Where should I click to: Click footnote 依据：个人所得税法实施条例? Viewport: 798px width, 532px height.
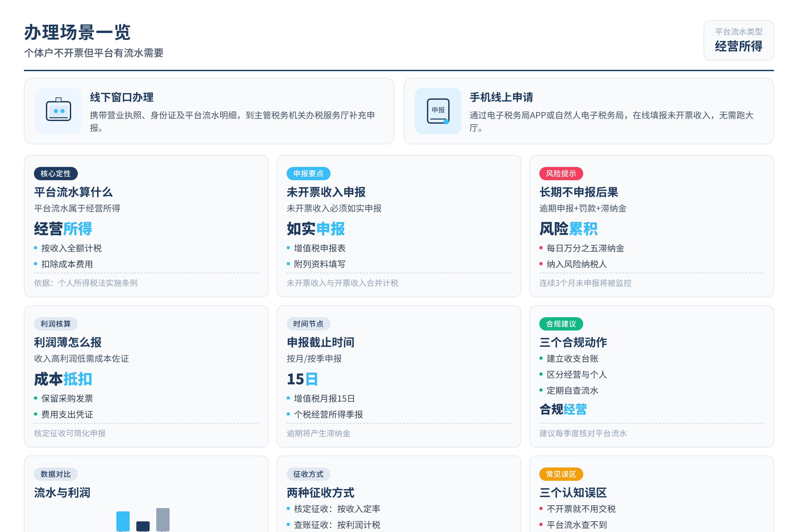click(86, 283)
